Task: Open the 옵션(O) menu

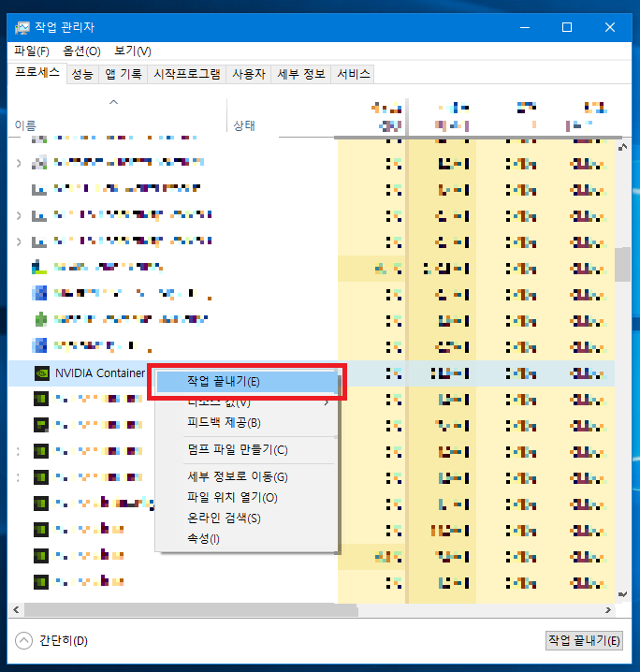Action: pyautogui.click(x=81, y=51)
